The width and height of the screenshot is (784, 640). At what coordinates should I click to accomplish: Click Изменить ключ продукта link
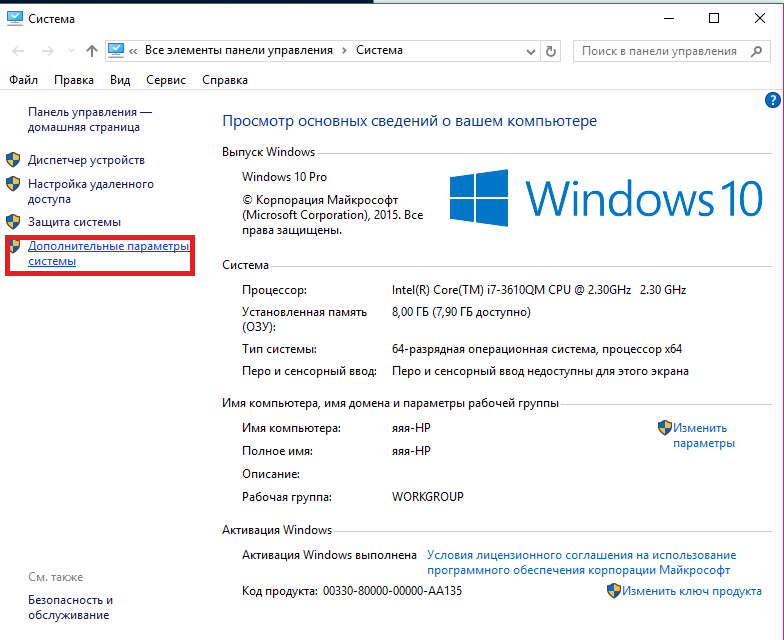[692, 591]
